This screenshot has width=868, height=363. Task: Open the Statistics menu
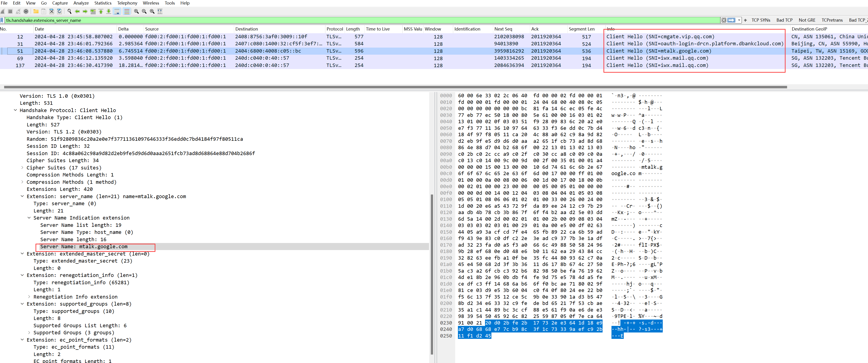(103, 3)
